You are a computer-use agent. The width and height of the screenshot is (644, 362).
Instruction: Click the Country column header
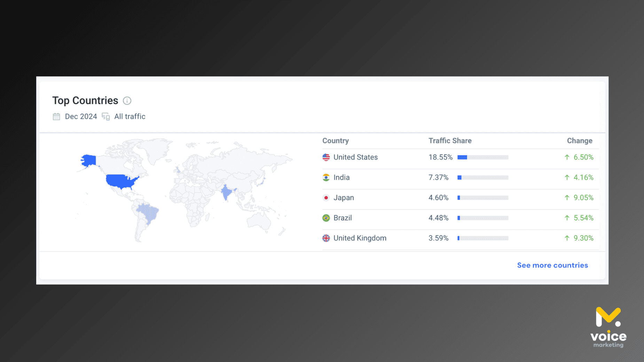tap(335, 141)
